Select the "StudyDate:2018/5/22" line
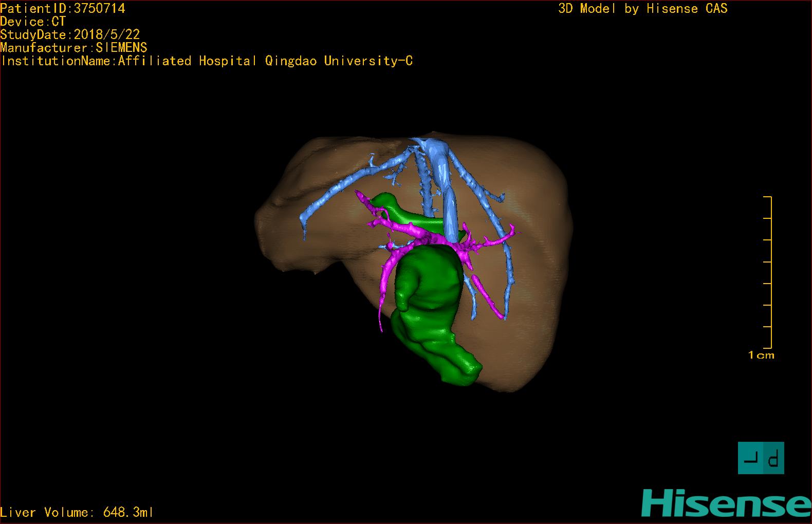Viewport: 812px width, 524px height. pos(70,34)
